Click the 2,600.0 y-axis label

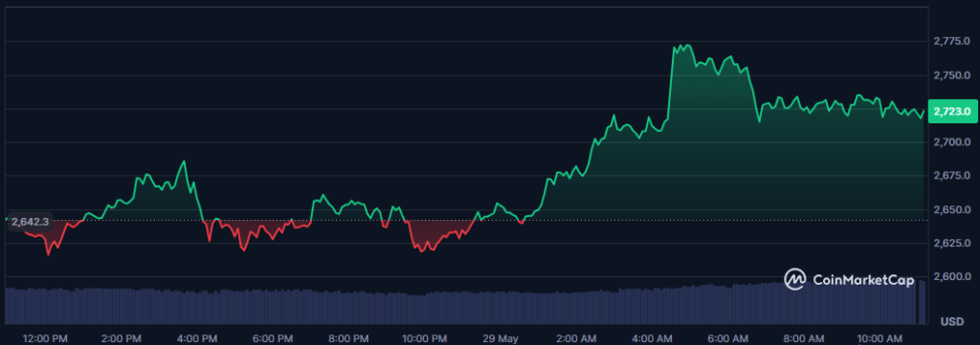click(952, 276)
